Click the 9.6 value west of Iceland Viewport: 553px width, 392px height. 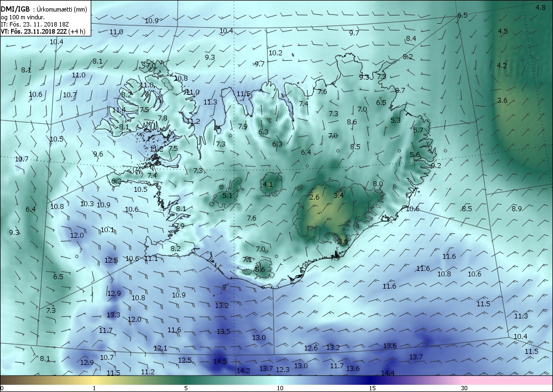click(x=98, y=154)
